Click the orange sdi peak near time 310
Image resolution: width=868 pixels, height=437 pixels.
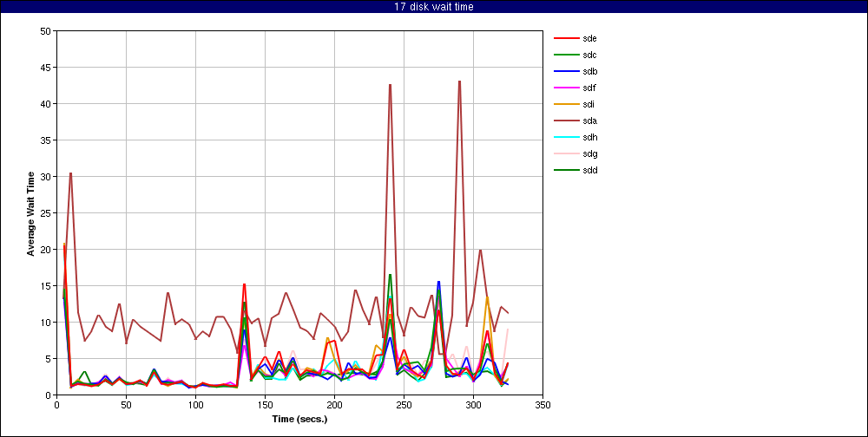pos(487,297)
